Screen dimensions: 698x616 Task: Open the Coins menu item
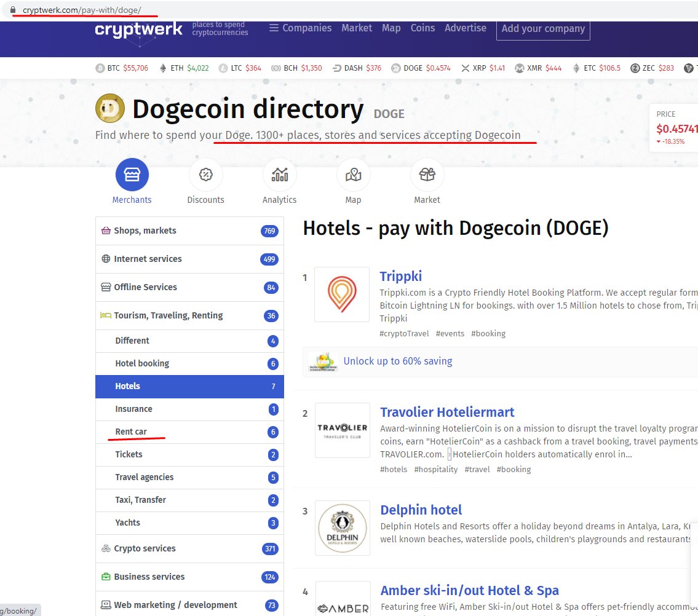(x=422, y=28)
